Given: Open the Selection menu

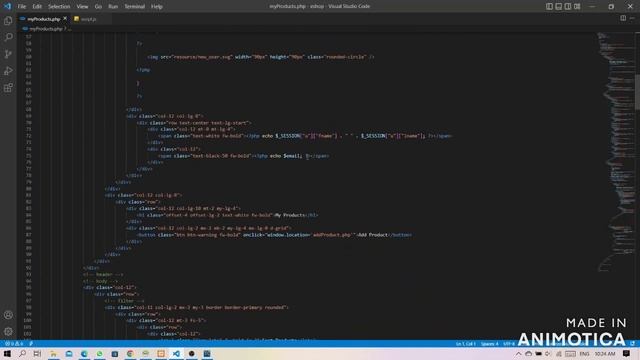Looking at the screenshot, I should [59, 7].
